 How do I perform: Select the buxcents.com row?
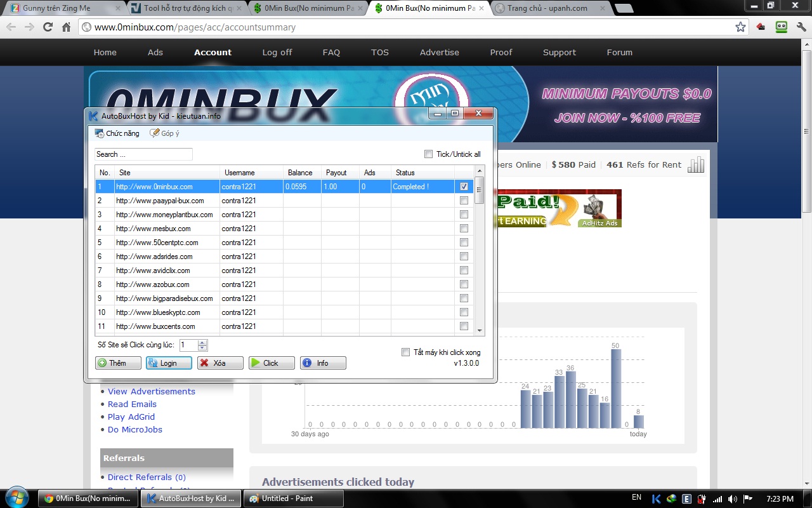click(x=284, y=326)
